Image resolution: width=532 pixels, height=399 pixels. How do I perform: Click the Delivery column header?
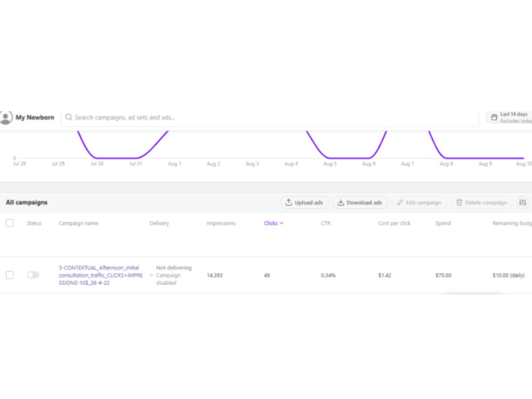[x=159, y=223]
